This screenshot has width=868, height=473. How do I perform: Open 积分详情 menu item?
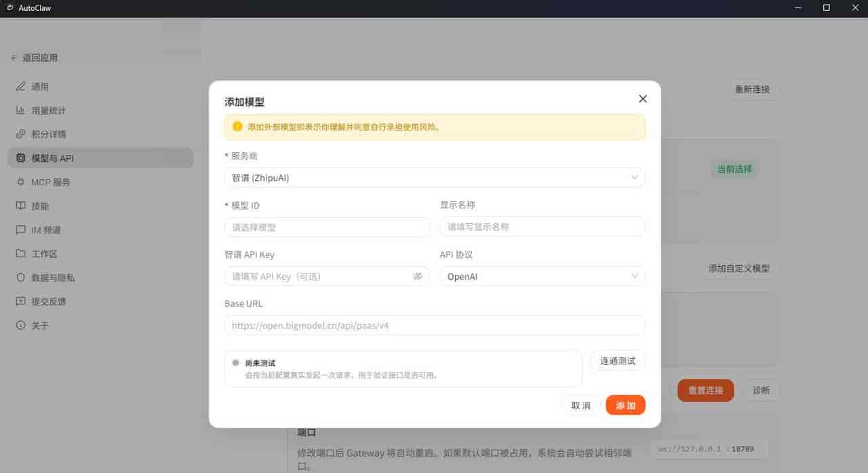pyautogui.click(x=100, y=134)
